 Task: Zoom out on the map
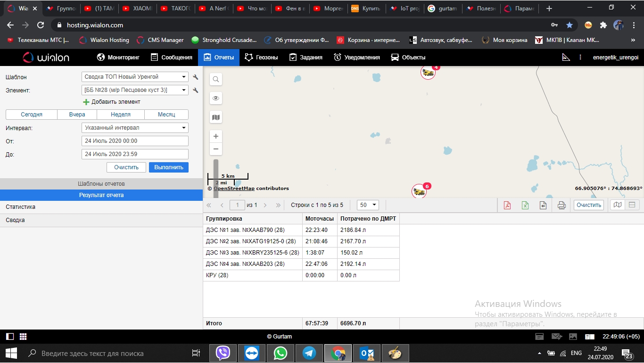(x=216, y=149)
